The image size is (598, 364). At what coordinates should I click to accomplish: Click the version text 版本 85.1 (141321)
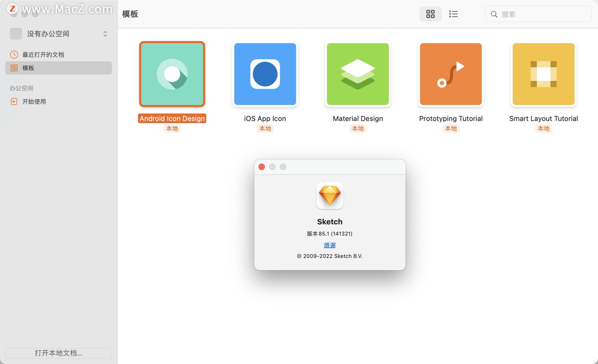click(330, 234)
